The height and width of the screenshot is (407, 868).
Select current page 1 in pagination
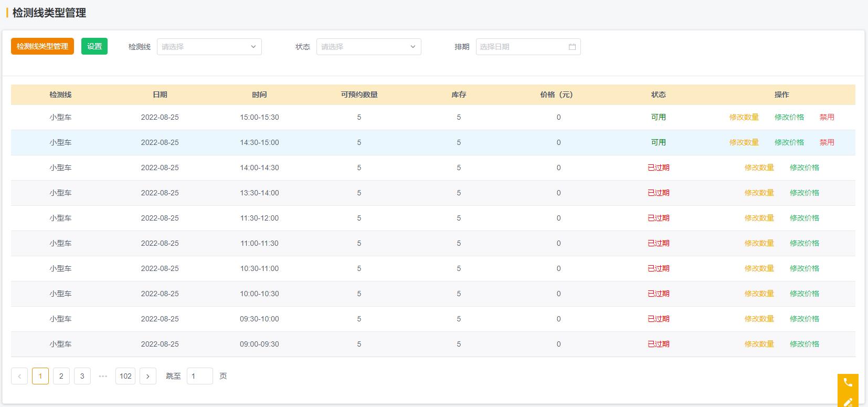(40, 376)
